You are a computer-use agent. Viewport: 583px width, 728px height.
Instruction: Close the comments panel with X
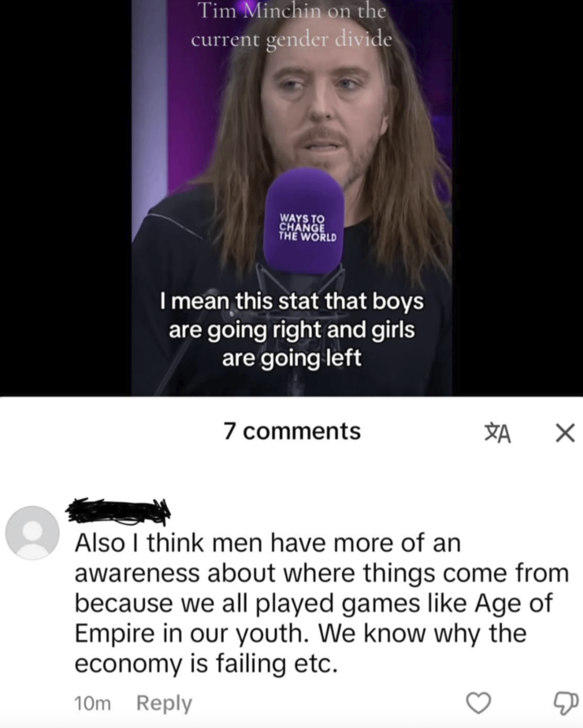pyautogui.click(x=565, y=434)
